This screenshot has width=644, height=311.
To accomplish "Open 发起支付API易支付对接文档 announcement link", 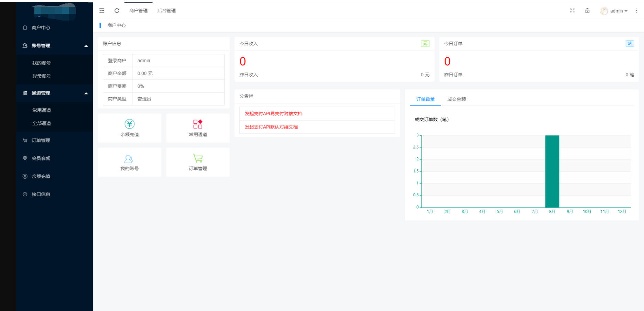I will 273,113.
